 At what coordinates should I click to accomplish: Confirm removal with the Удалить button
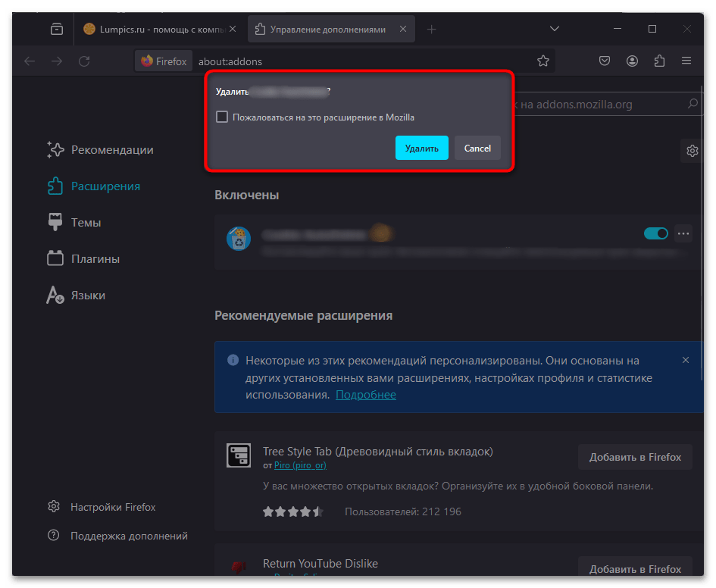[421, 148]
